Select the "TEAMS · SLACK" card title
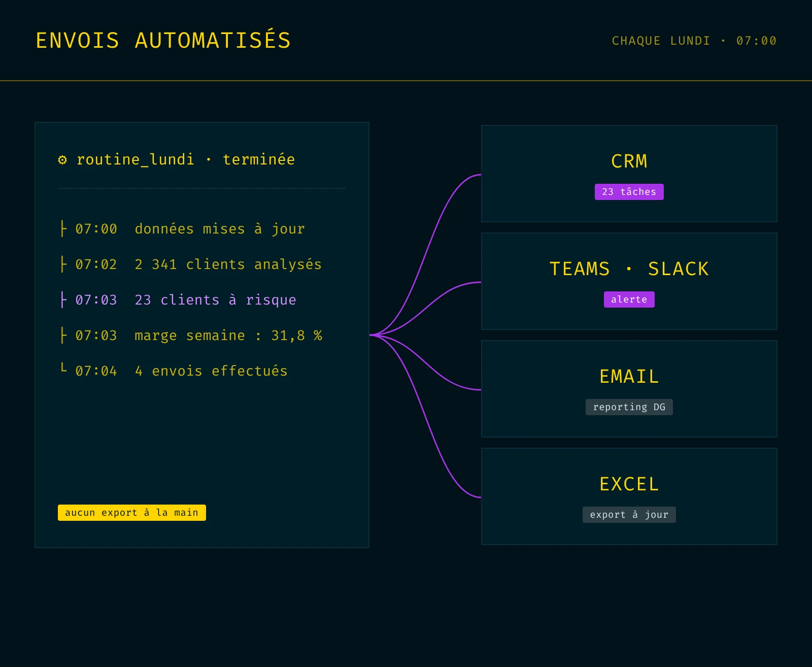Image resolution: width=812 pixels, height=667 pixels. tap(629, 269)
